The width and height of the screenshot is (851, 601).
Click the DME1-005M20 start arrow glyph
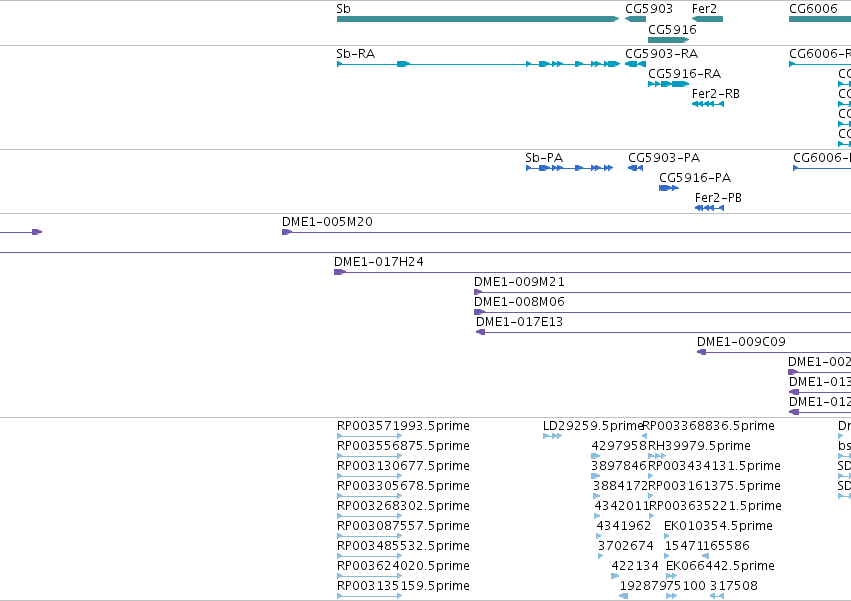(x=287, y=232)
